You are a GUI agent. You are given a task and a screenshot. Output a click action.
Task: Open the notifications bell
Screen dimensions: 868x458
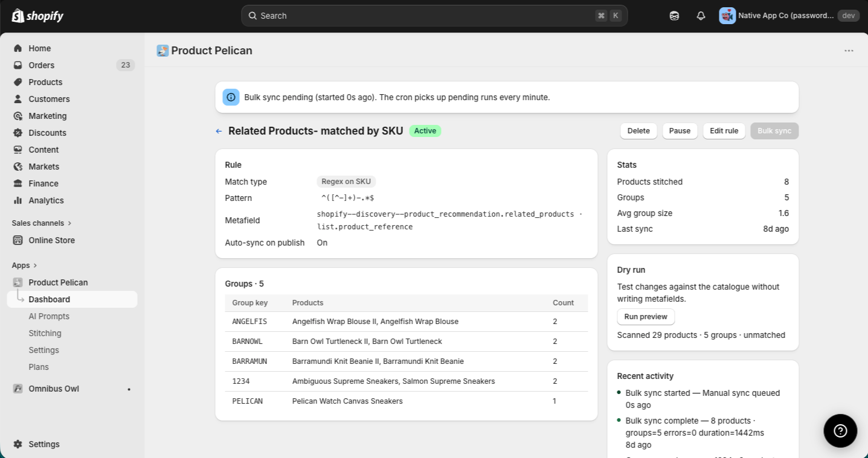click(701, 16)
